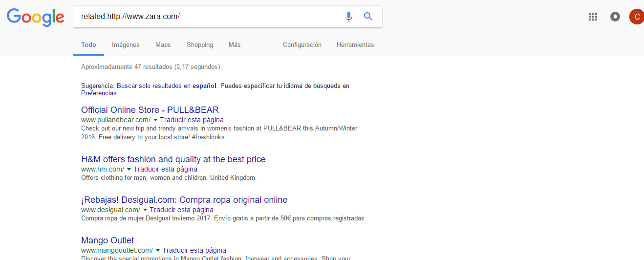The image size is (644, 260).
Task: Open 'Official Online Store - PULL&BEAR' result
Action: click(x=150, y=110)
